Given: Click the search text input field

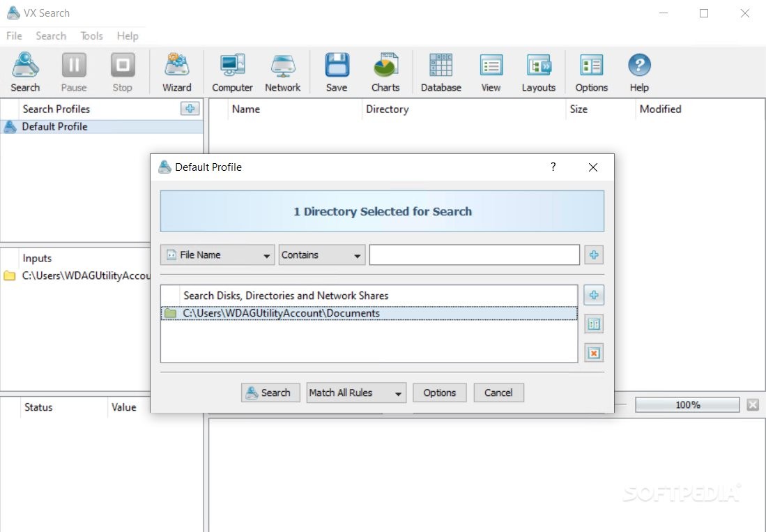Looking at the screenshot, I should pyautogui.click(x=475, y=255).
